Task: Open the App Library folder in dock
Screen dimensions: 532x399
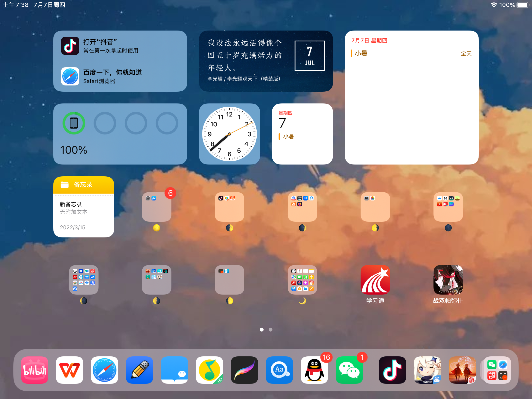Action: (497, 370)
